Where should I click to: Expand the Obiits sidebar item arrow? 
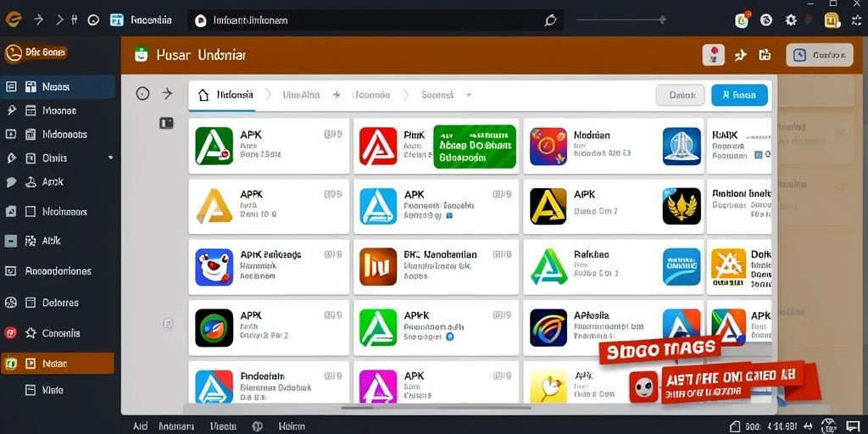coord(111,159)
